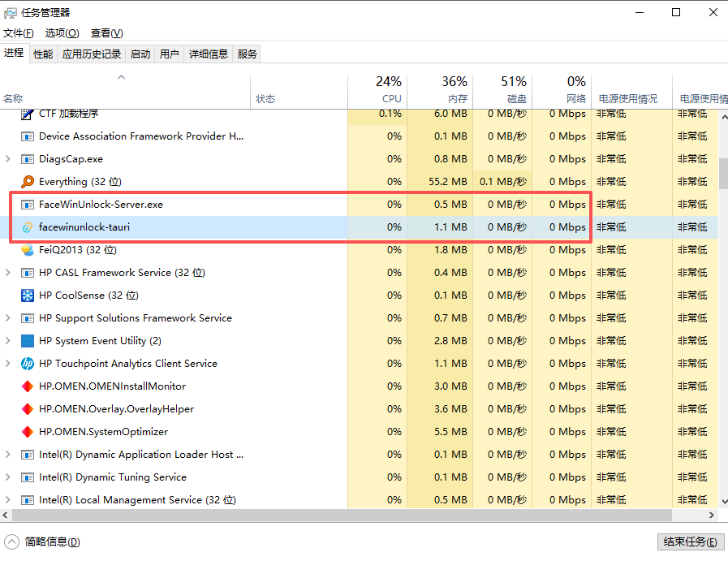728x561 pixels.
Task: Sort by the 磁盘 column header
Action: 502,92
